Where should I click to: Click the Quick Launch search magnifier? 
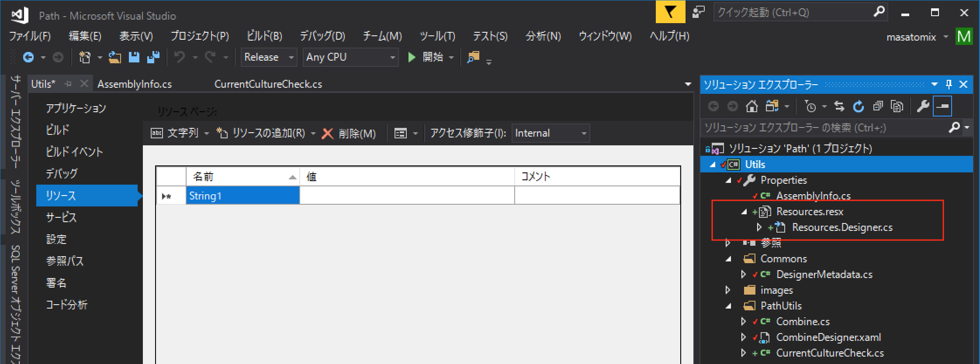tap(879, 12)
